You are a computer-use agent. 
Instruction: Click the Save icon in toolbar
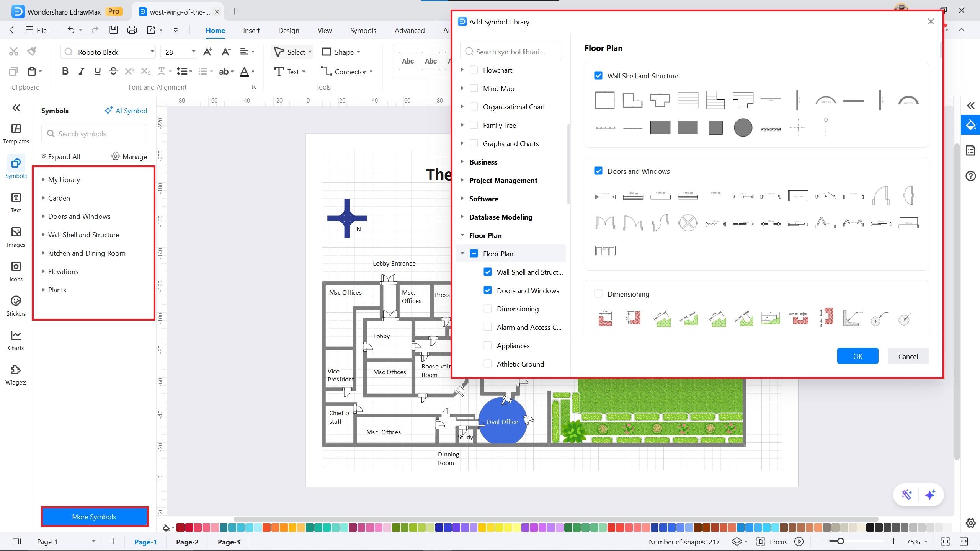[x=113, y=30]
